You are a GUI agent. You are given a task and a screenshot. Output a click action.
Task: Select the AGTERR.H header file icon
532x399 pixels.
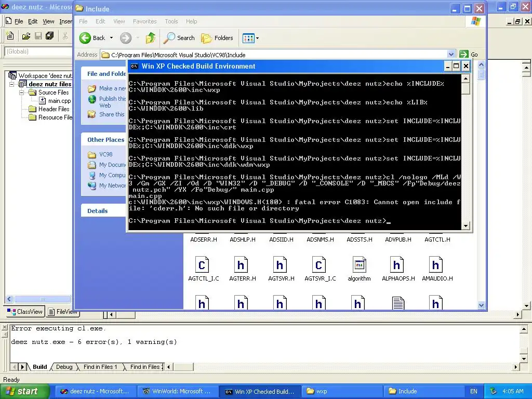[241, 265]
